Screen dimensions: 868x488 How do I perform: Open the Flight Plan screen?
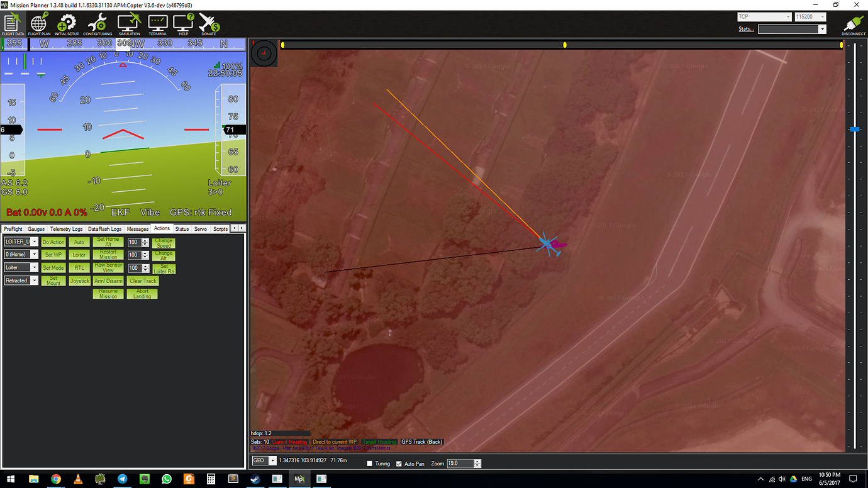pos(38,25)
